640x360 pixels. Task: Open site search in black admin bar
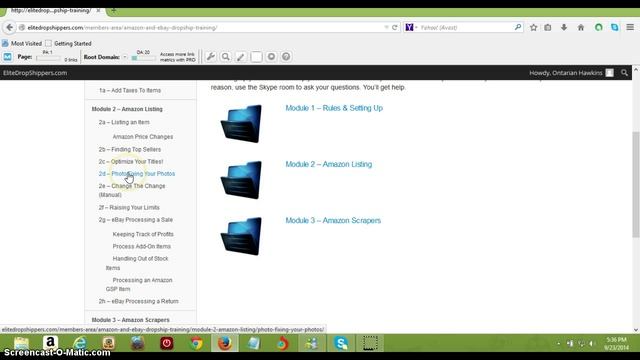click(624, 73)
